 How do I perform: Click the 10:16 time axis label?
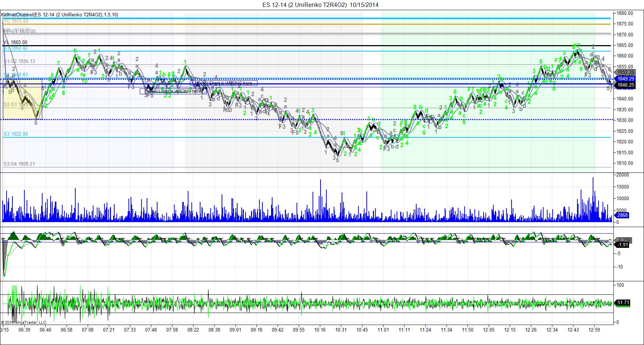[320, 330]
